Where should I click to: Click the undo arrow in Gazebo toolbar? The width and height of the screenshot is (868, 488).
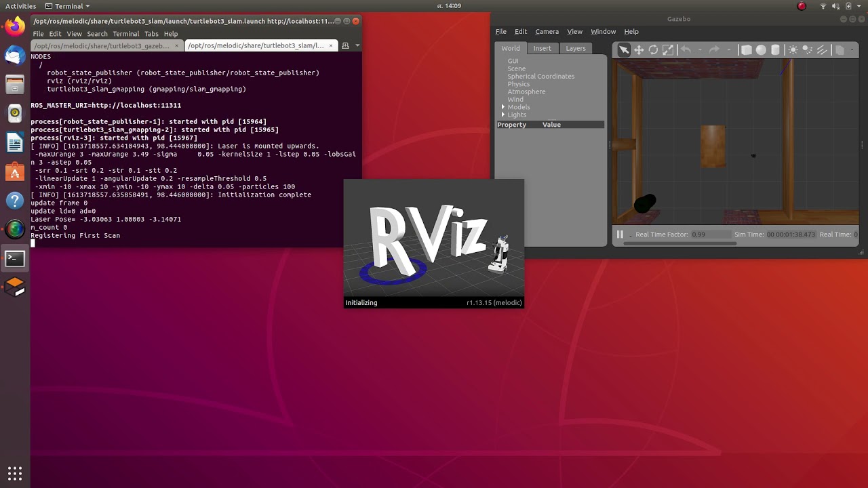pos(686,49)
